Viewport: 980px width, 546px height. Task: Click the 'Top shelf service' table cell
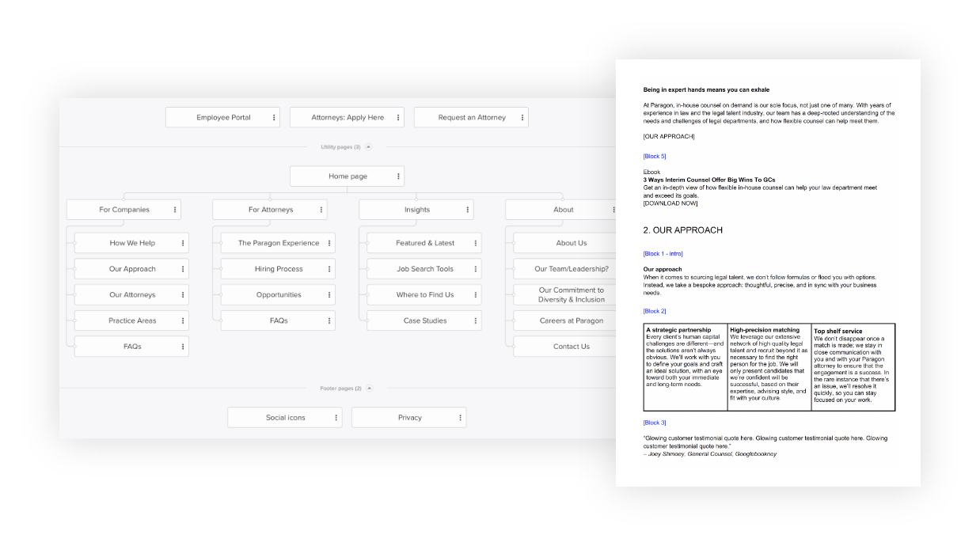[x=853, y=367]
